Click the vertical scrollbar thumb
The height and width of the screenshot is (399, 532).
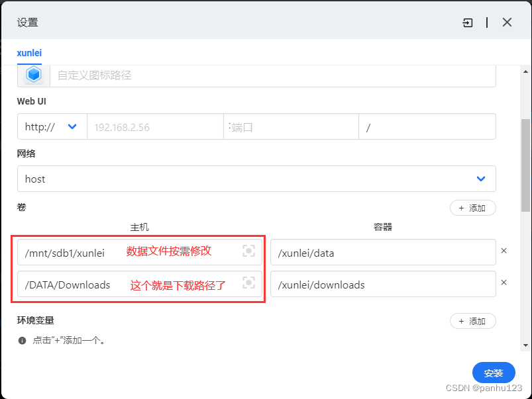point(525,165)
